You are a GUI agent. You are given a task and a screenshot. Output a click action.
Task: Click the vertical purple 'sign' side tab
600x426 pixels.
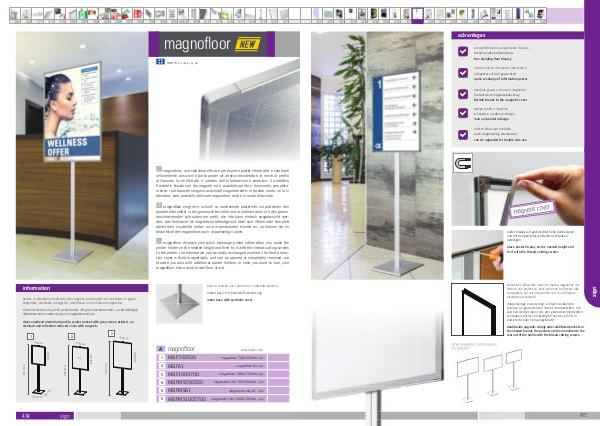(592, 291)
